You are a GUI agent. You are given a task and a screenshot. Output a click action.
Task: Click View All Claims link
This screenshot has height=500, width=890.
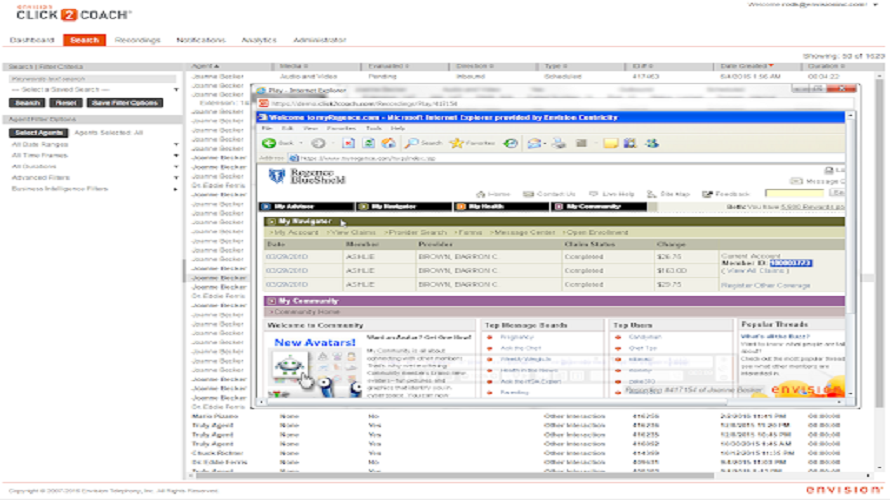click(x=754, y=271)
